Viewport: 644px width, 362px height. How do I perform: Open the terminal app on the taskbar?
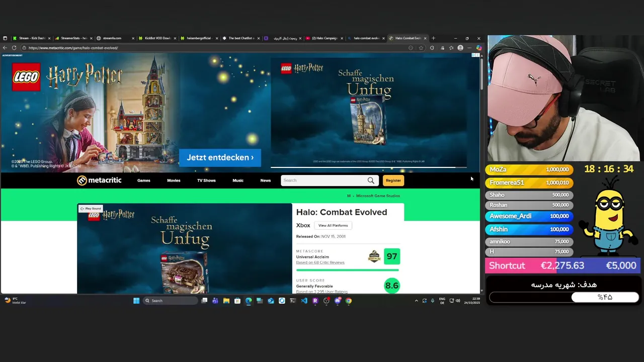point(293,301)
